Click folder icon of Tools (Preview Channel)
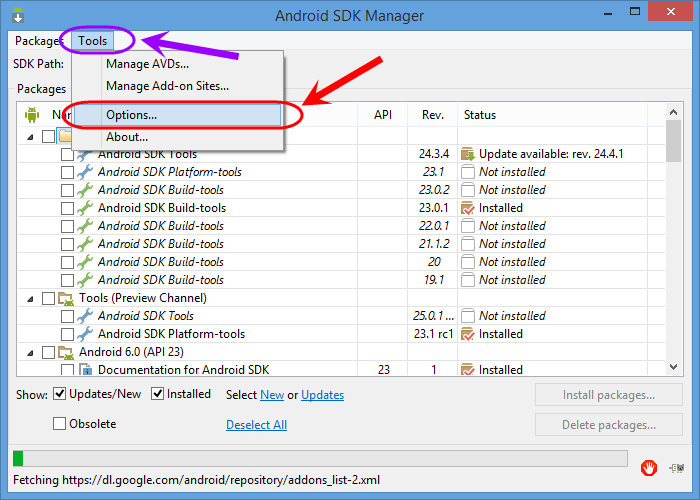 pos(66,298)
